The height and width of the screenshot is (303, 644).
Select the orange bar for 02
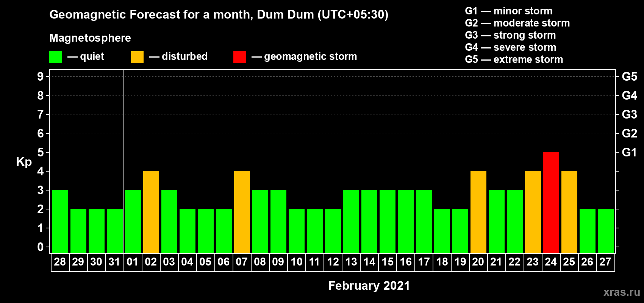[151, 212]
